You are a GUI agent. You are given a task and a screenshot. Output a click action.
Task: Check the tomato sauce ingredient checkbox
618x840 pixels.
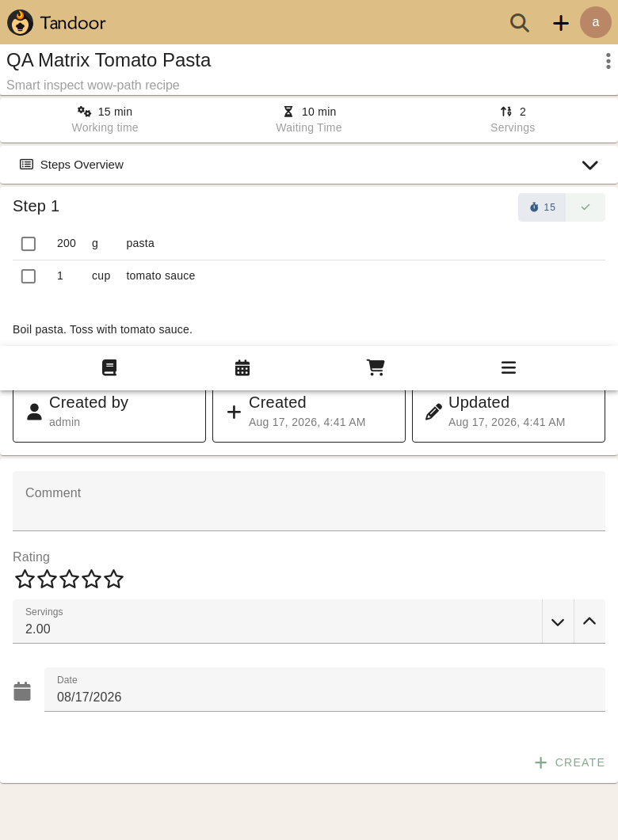pos(29,276)
